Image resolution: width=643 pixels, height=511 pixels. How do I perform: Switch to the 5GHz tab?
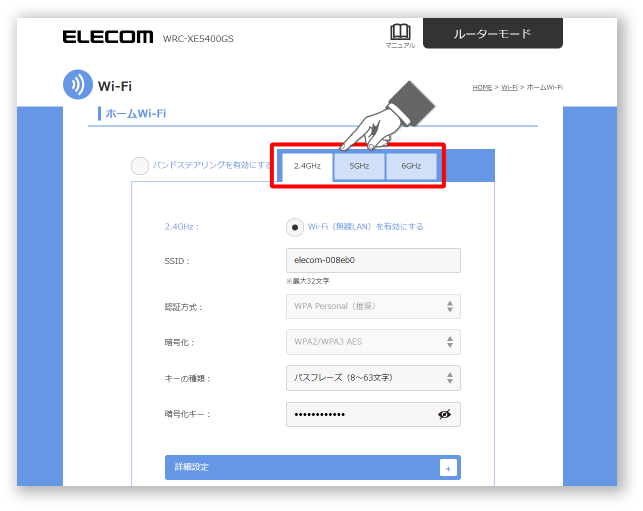pyautogui.click(x=359, y=166)
